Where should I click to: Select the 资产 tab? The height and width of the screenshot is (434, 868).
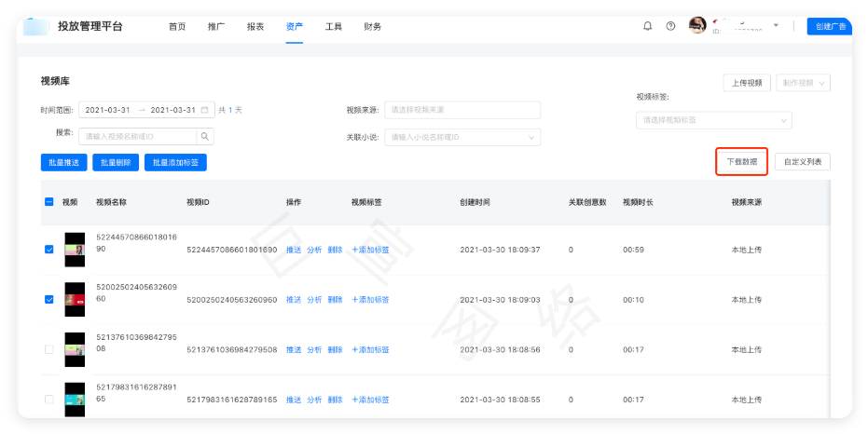[x=295, y=26]
